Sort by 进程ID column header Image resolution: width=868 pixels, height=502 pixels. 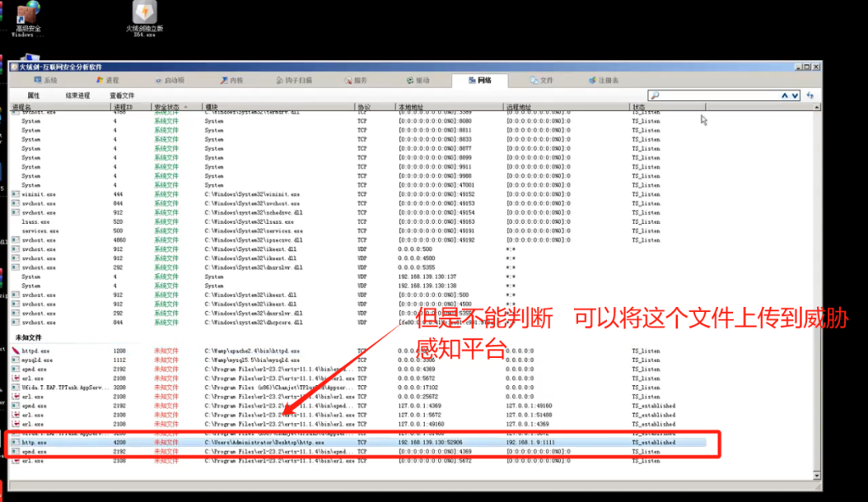click(x=131, y=107)
